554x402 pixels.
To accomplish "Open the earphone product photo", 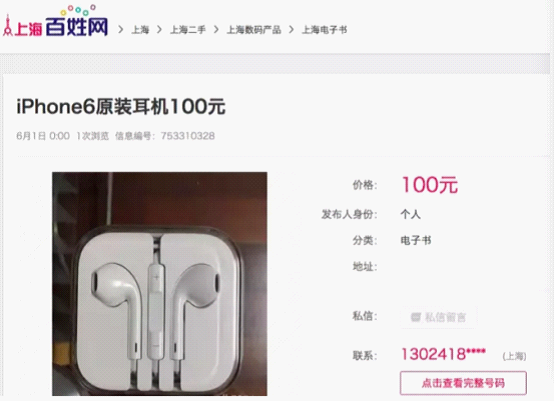I will click(160, 284).
